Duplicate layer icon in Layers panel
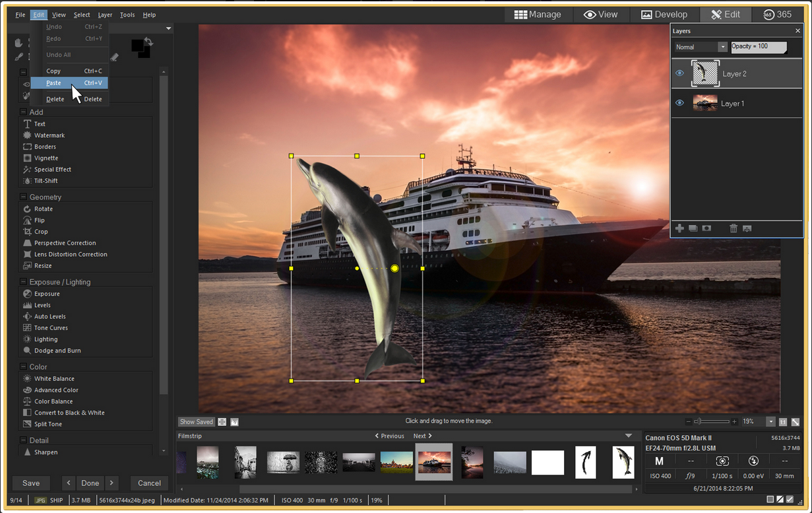Screen dimensions: 812x513 click(x=693, y=228)
